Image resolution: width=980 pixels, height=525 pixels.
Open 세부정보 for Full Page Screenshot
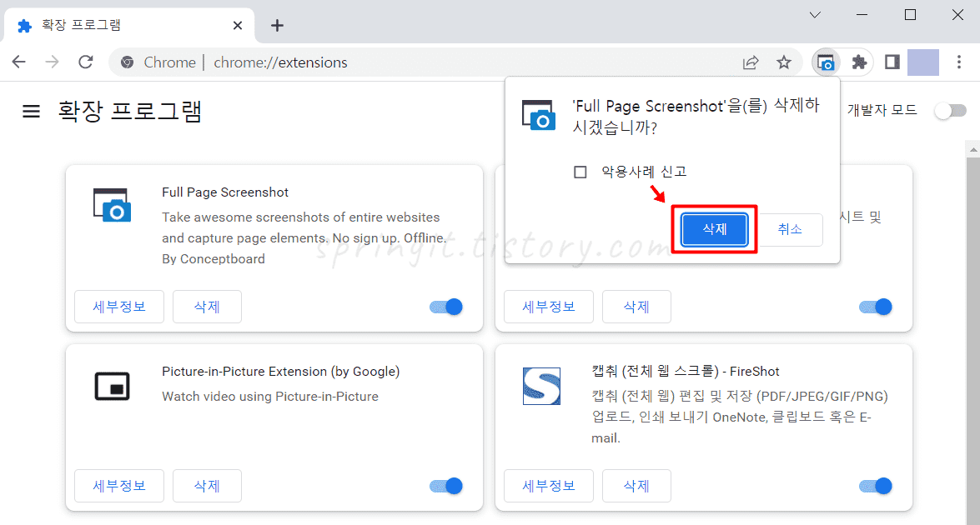pyautogui.click(x=119, y=307)
